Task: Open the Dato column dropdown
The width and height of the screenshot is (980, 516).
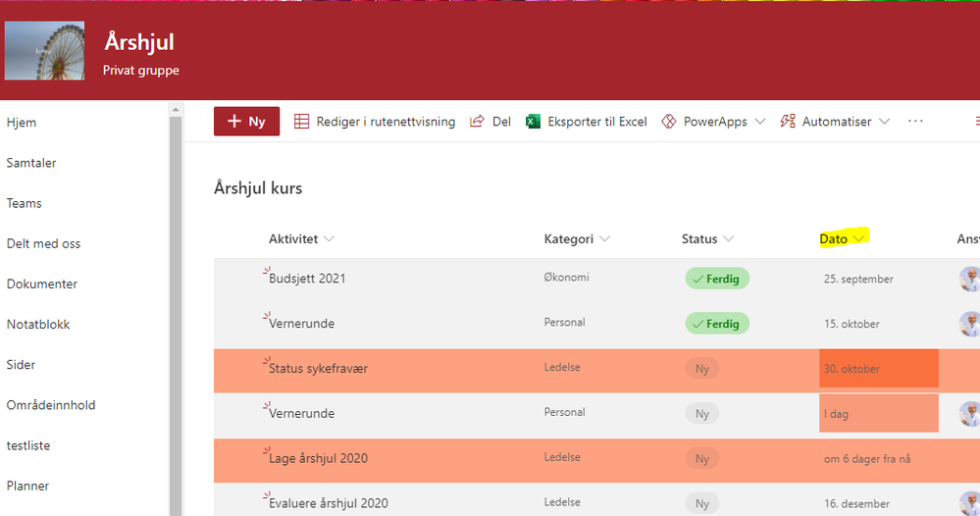Action: click(x=858, y=238)
